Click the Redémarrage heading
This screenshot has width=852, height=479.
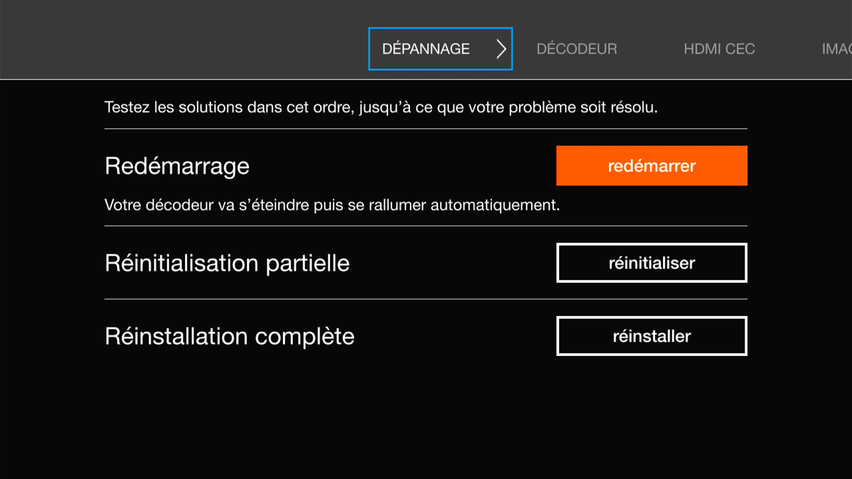pos(177,166)
